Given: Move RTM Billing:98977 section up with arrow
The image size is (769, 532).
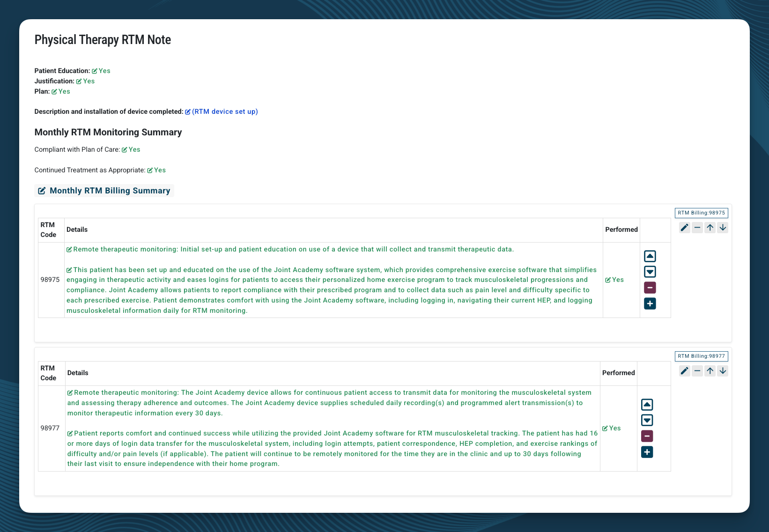Looking at the screenshot, I should [710, 371].
